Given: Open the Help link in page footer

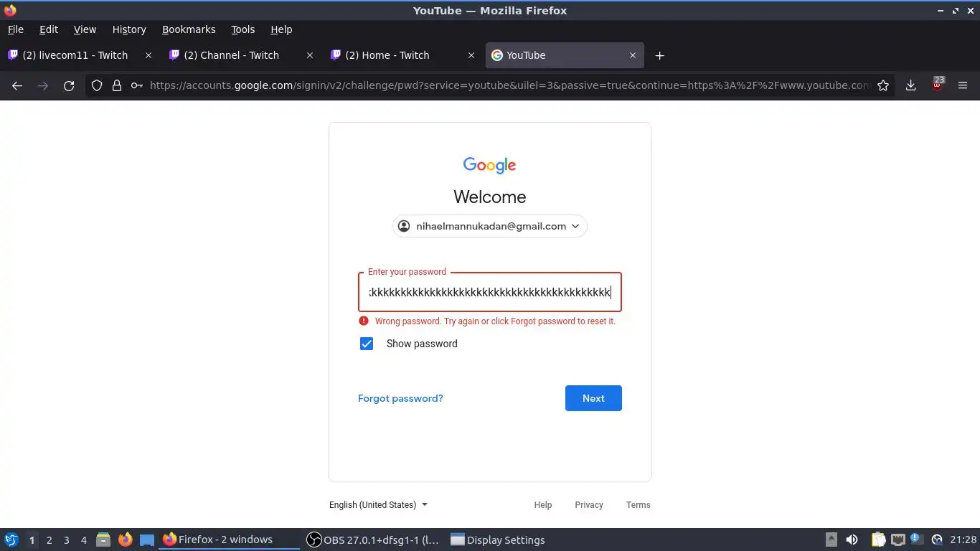Looking at the screenshot, I should [543, 505].
